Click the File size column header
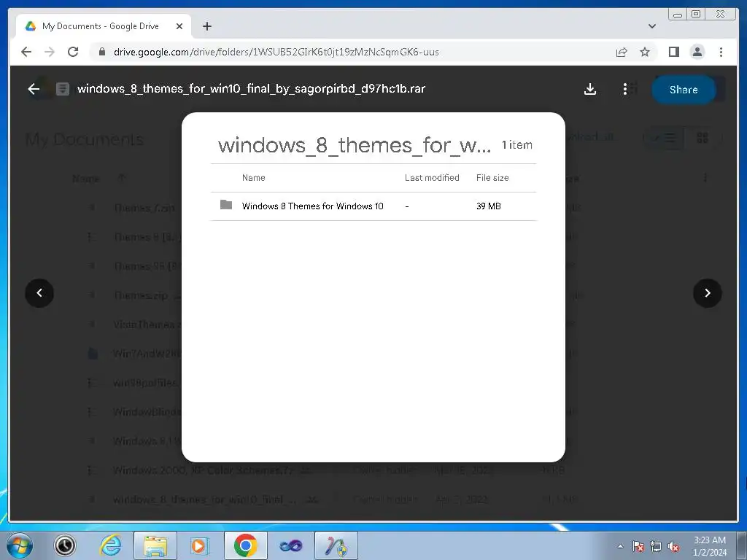Image resolution: width=747 pixels, height=560 pixels. click(492, 178)
